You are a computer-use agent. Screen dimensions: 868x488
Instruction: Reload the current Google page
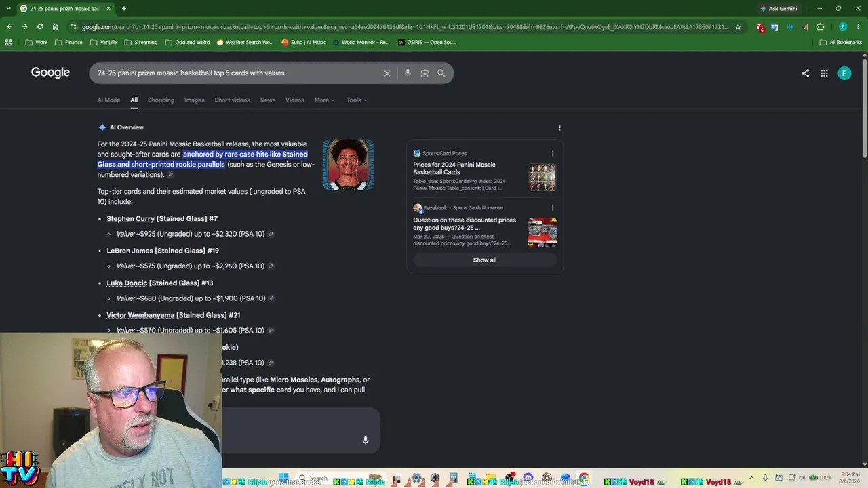point(40,27)
